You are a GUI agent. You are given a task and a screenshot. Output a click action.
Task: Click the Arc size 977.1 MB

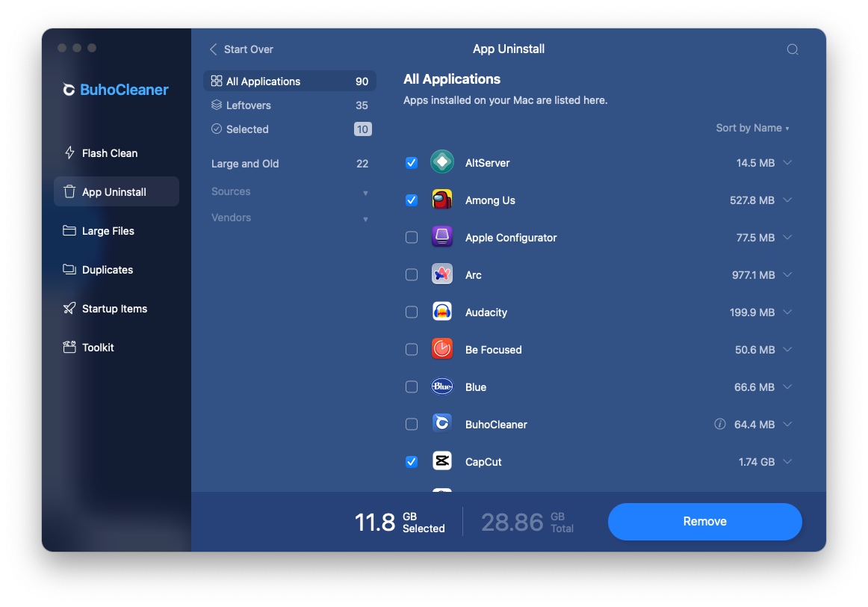(753, 274)
